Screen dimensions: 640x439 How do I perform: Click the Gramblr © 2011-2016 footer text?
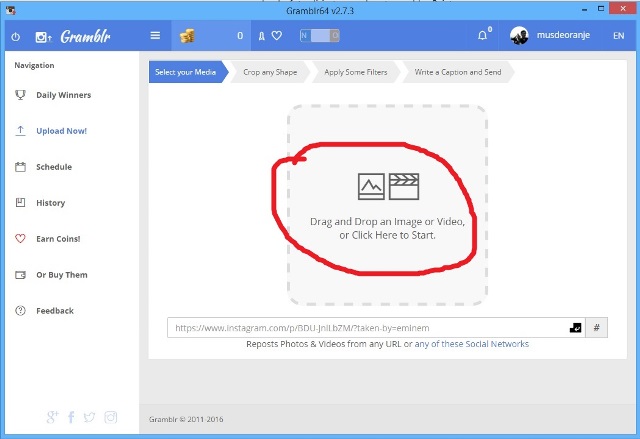(x=186, y=419)
